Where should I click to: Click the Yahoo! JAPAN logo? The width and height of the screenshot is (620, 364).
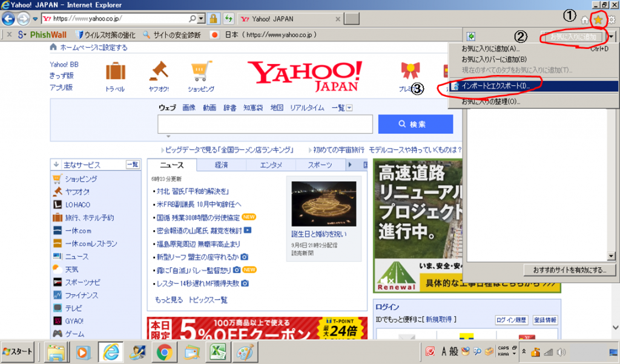[x=305, y=76]
